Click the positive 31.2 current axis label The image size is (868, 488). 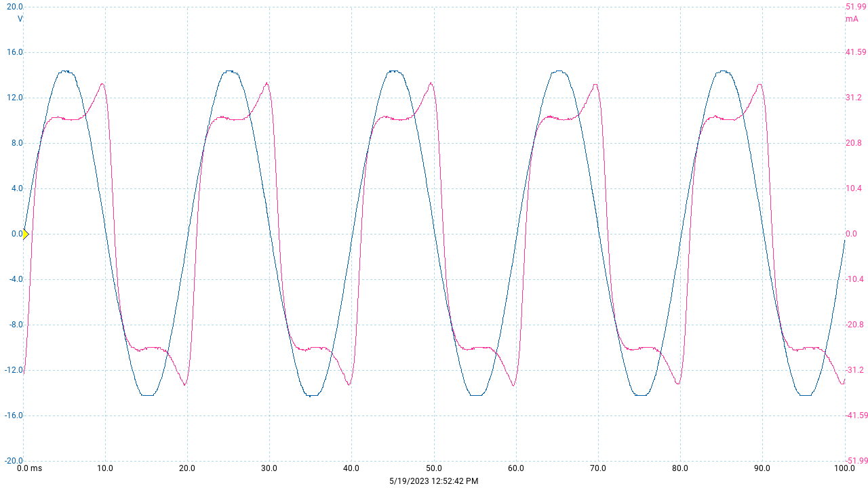click(x=853, y=98)
